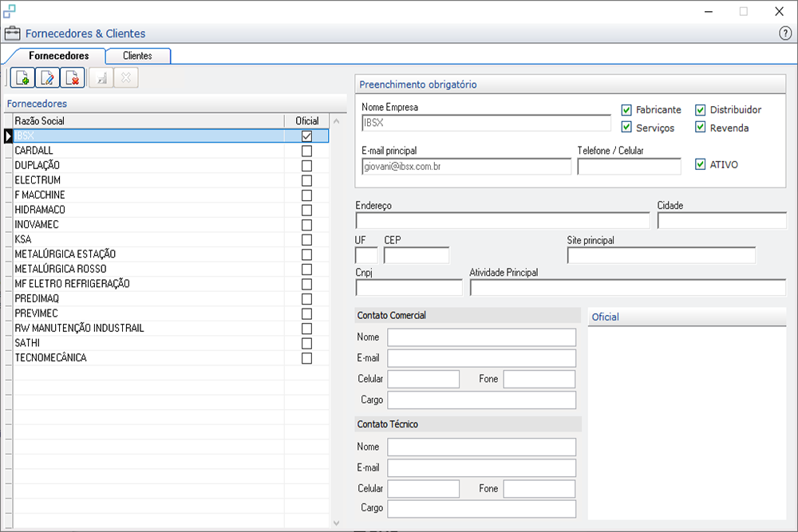Viewport: 798px width, 532px height.
Task: Mark KSA as Oficial
Action: click(x=307, y=239)
